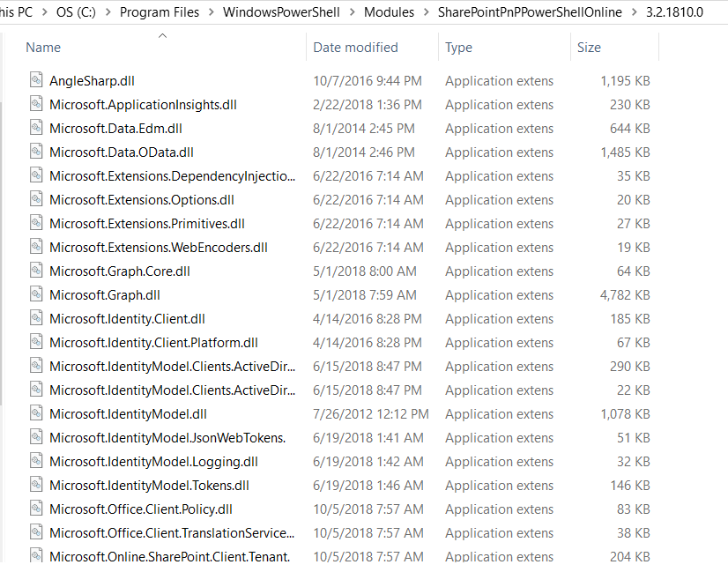This screenshot has height=572, width=728.
Task: Expand the breadcrumb chevron after SharePointPnPPowerShellOnline
Action: coord(635,12)
